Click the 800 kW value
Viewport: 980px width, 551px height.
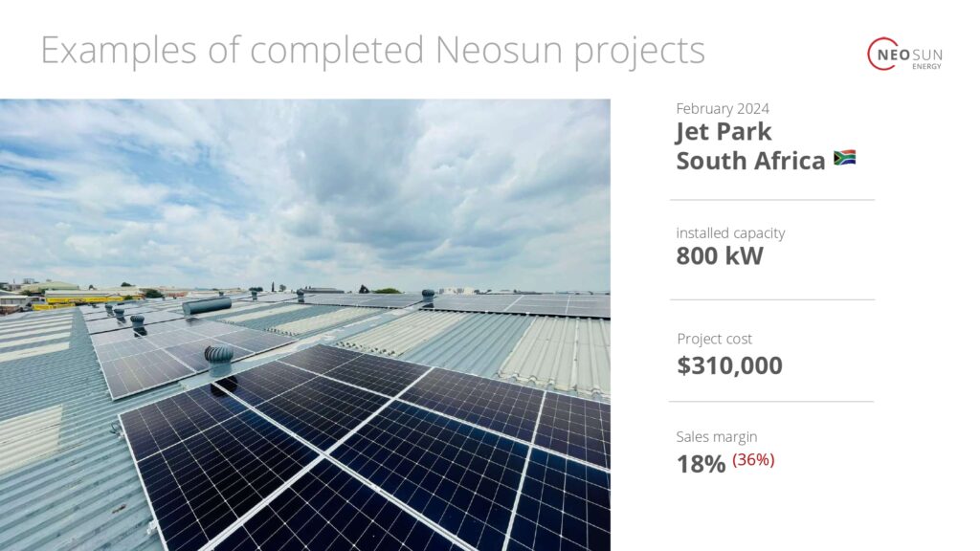[720, 256]
